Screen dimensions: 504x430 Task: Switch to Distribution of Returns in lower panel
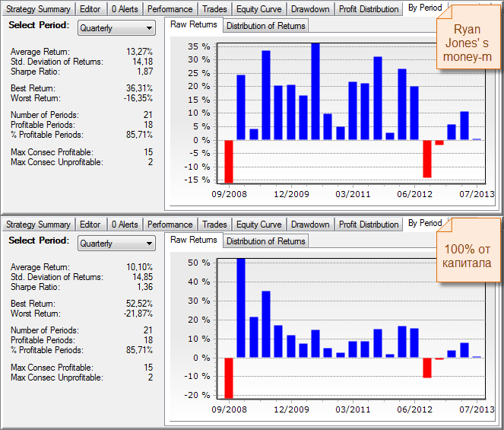tap(265, 241)
